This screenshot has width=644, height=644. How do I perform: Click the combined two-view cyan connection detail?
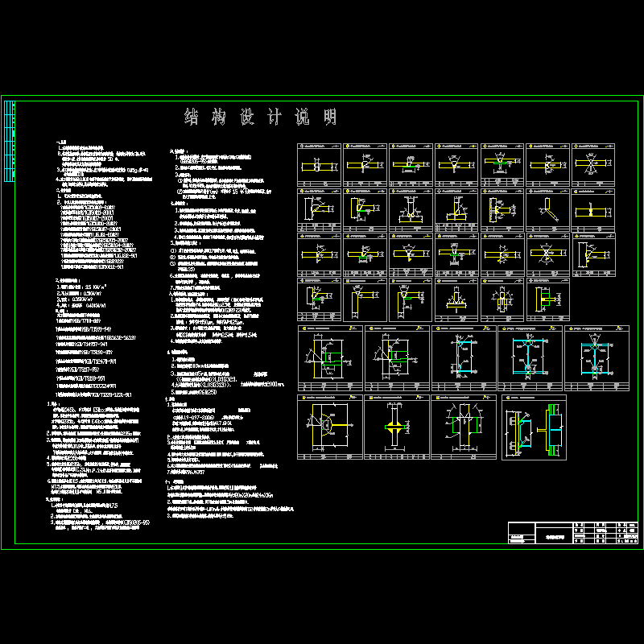[x=533, y=428]
